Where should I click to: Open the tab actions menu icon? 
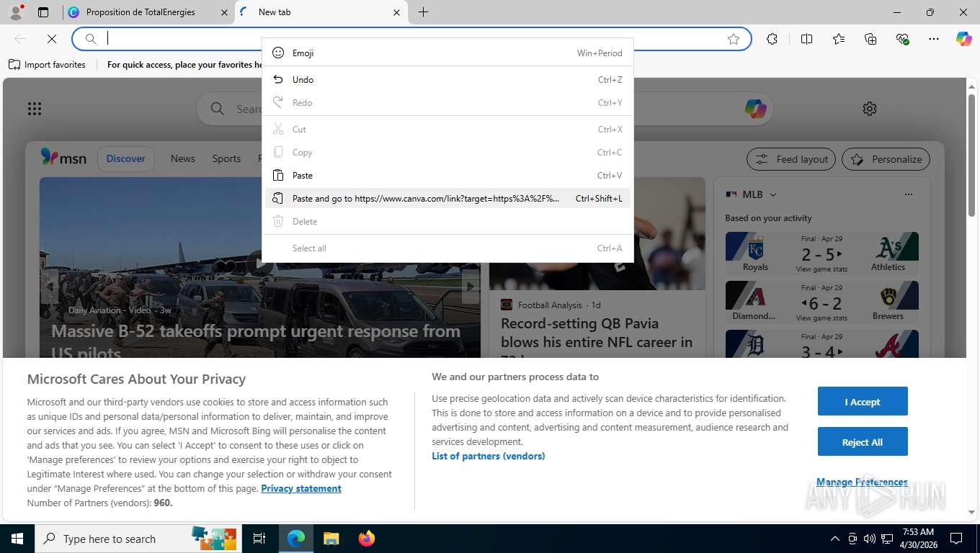[x=43, y=12]
